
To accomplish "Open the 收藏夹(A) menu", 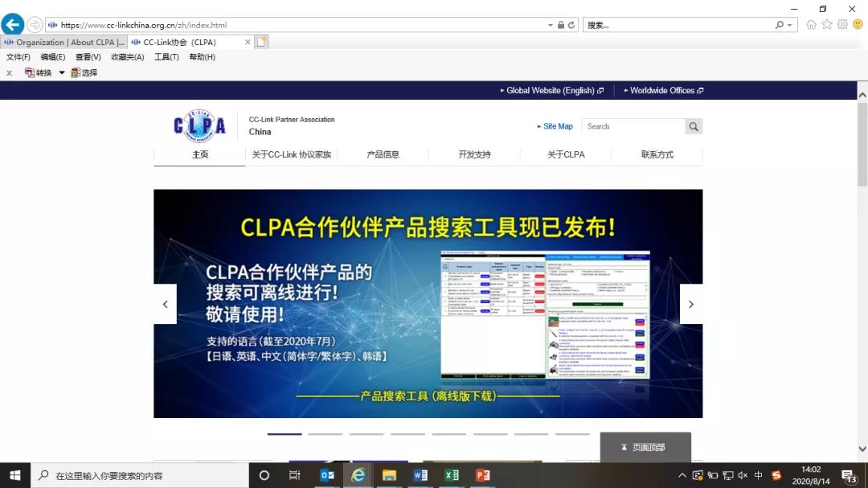I will click(127, 57).
